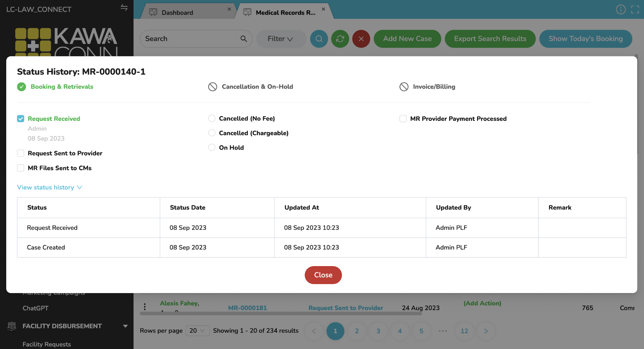Switch to the Dashboard tab
Image resolution: width=644 pixels, height=349 pixels.
point(177,12)
